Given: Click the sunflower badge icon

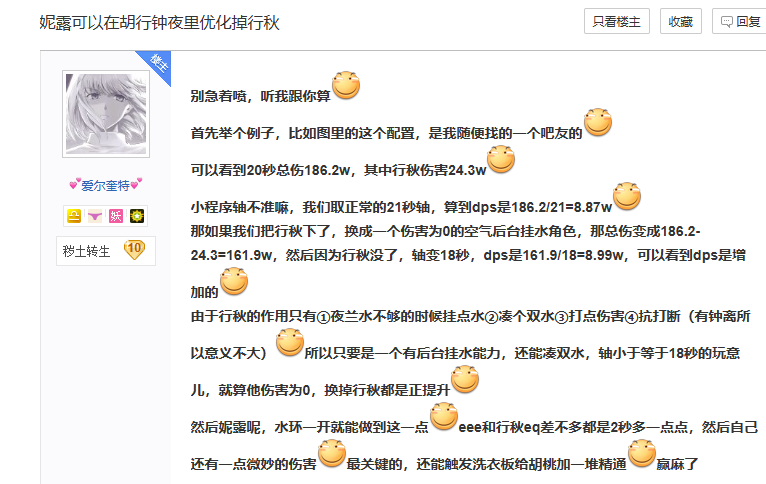Looking at the screenshot, I should pos(137,215).
